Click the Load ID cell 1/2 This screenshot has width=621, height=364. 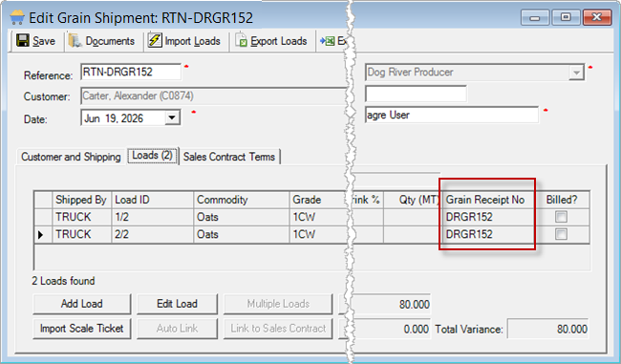pyautogui.click(x=153, y=217)
